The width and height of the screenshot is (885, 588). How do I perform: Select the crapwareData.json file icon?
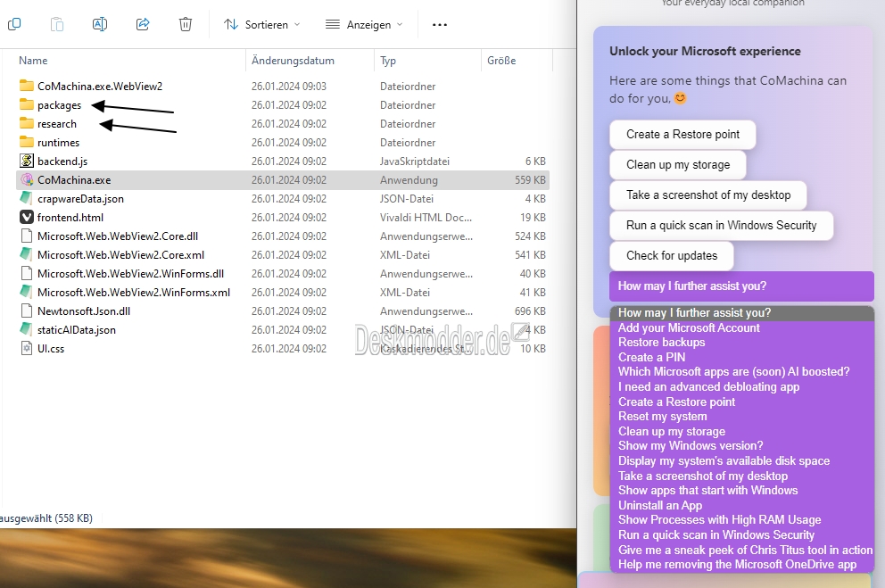[x=27, y=198]
